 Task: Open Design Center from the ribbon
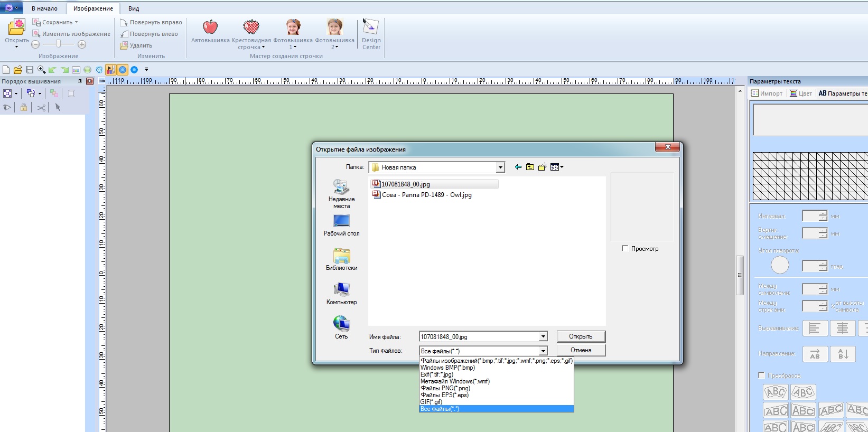[371, 33]
